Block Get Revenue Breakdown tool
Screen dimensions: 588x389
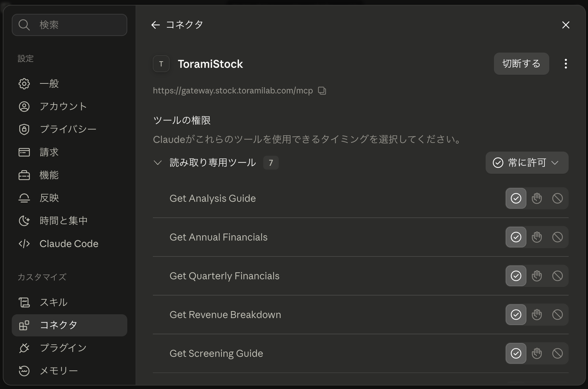[x=558, y=315]
